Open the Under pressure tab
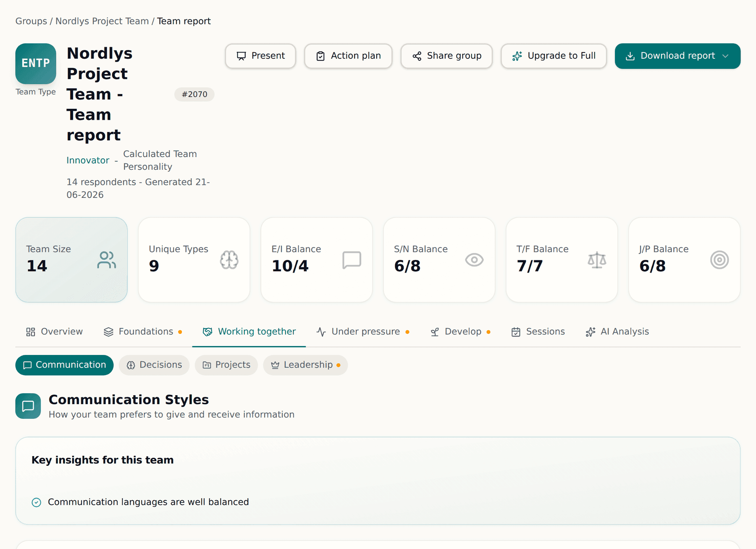This screenshot has height=549, width=756. pos(363,332)
